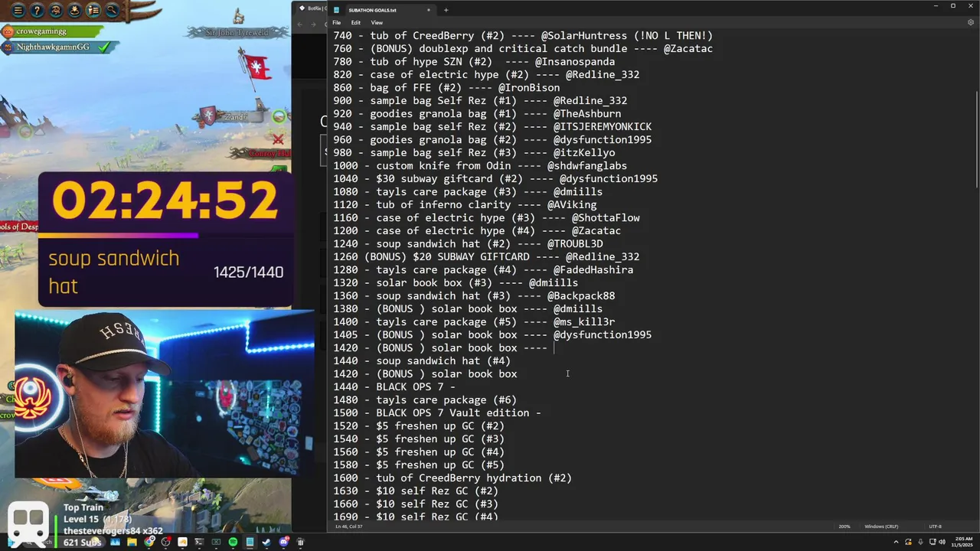The width and height of the screenshot is (980, 551).
Task: Click the '621 Subs' overlay label
Action: (x=83, y=542)
